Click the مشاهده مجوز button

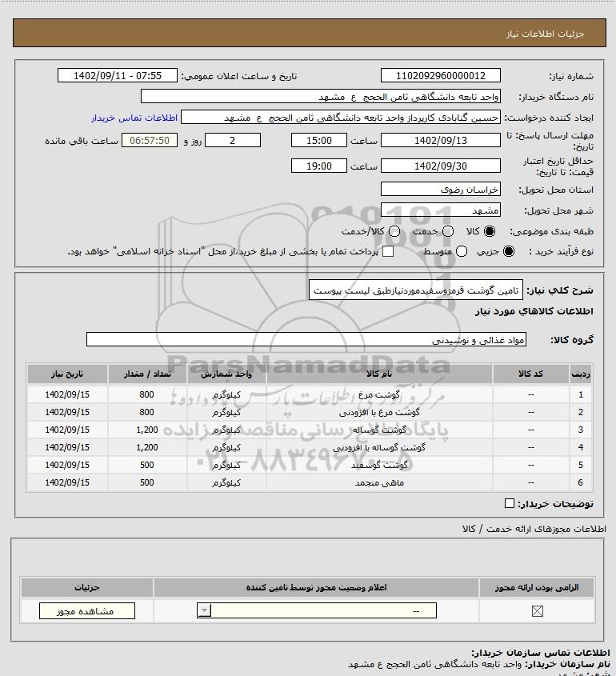pyautogui.click(x=87, y=611)
